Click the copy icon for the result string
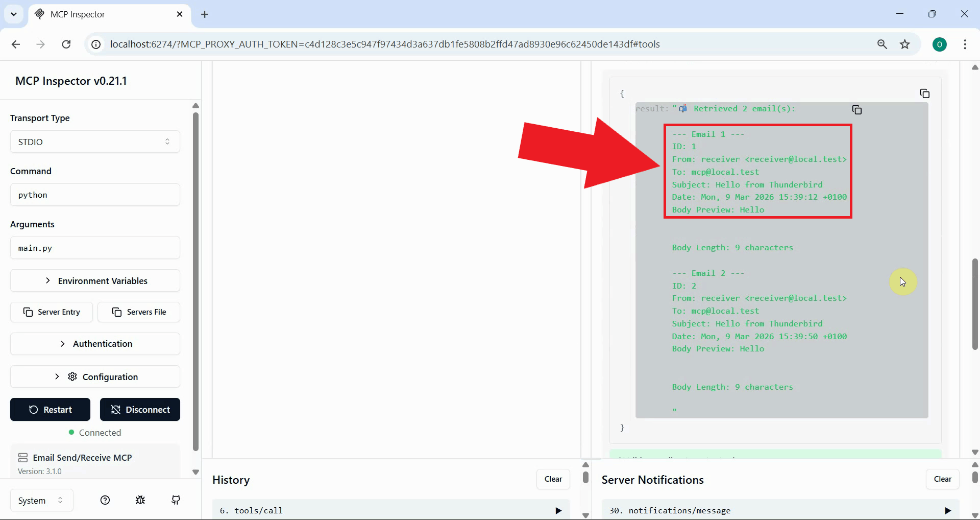The width and height of the screenshot is (980, 520). click(856, 110)
